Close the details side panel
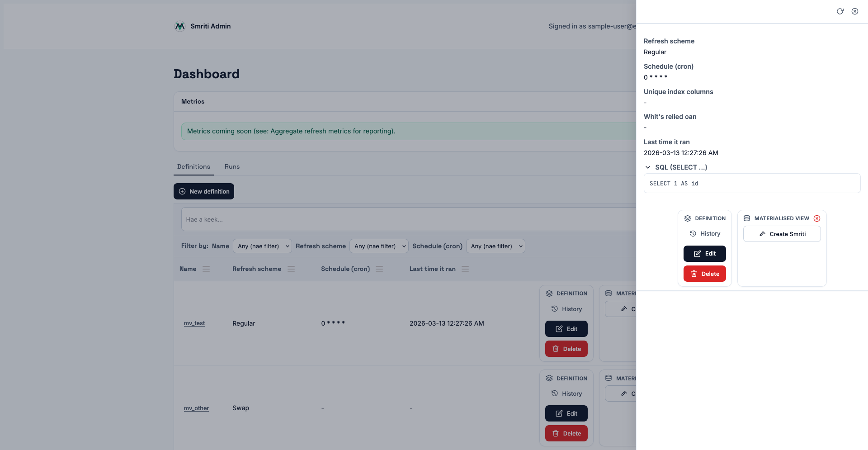Screen dimensions: 868x450 [855, 11]
